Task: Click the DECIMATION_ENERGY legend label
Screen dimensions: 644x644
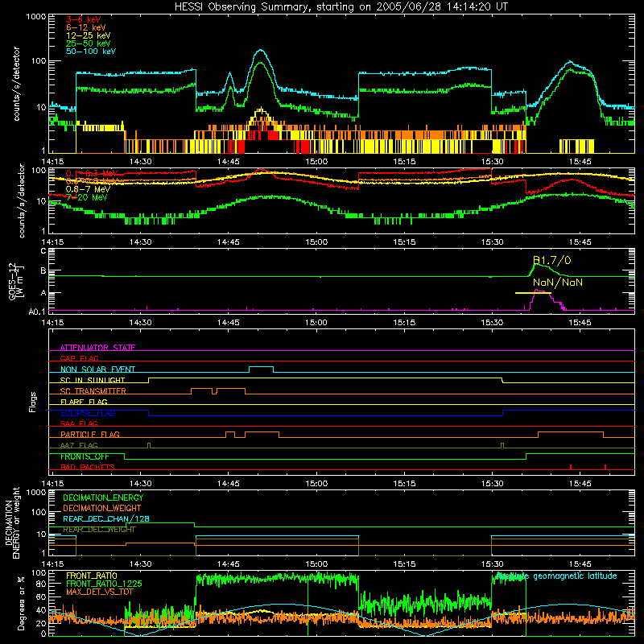Action: point(103,497)
